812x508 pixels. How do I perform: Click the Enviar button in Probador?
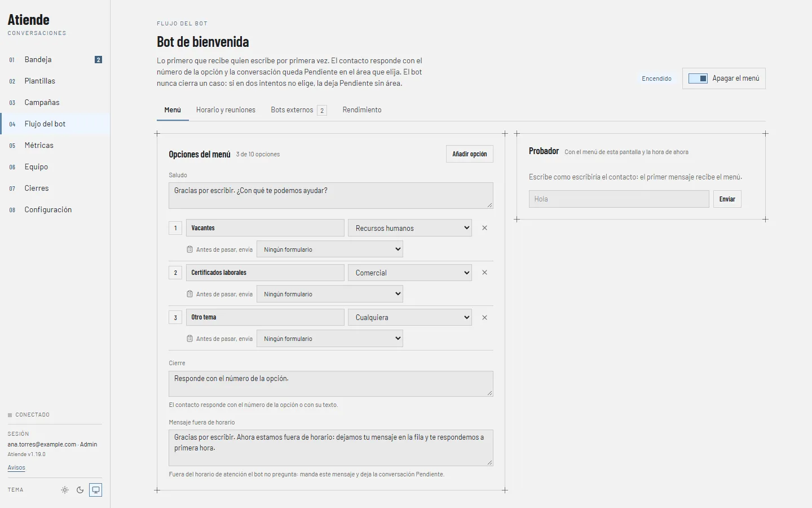pyautogui.click(x=727, y=199)
